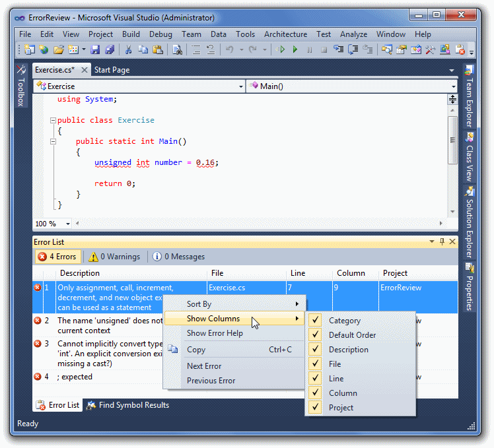This screenshot has width=494, height=448.
Task: Toggle the Description column checkmark
Action: tap(315, 349)
